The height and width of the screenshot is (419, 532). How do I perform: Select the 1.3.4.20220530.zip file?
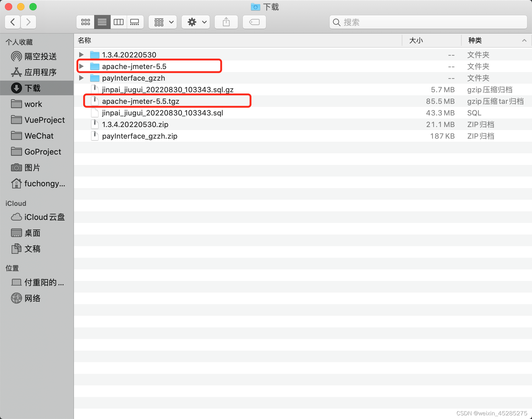click(303, 124)
